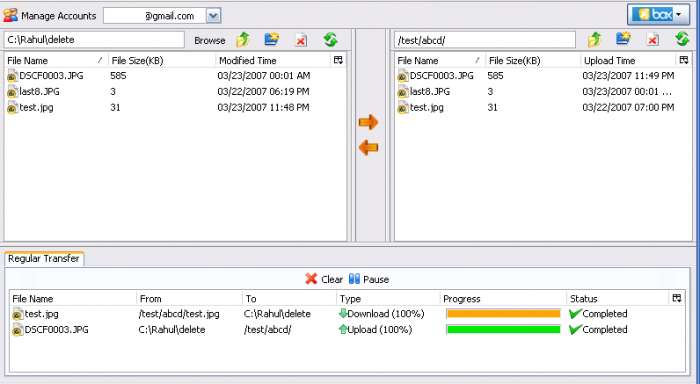Sort remote list by File Name

tap(440, 60)
